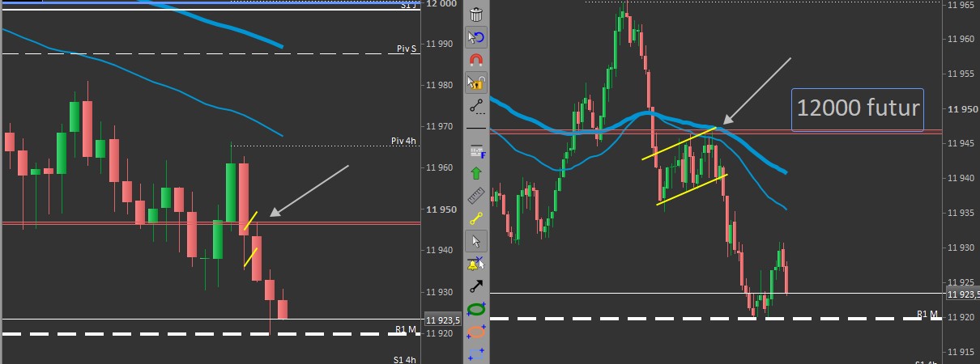Select the Fibonacci retracement tool with F
The image size is (980, 364).
476,150
